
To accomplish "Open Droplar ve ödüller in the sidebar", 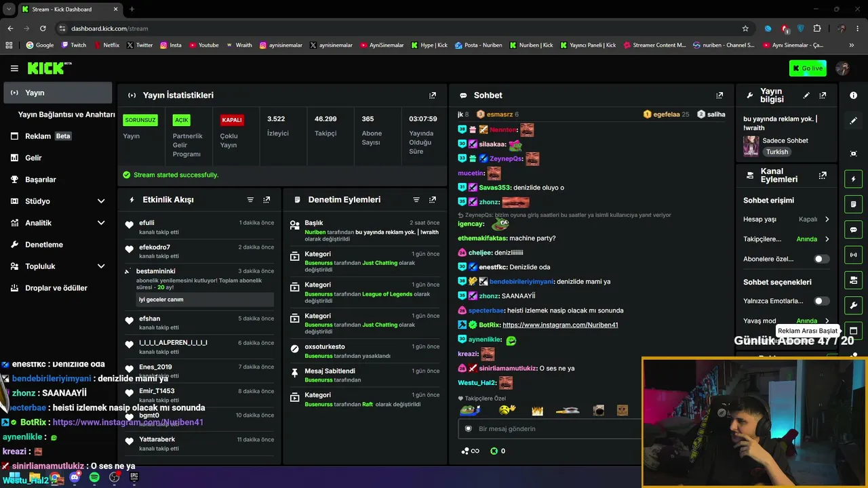I will 58,288.
